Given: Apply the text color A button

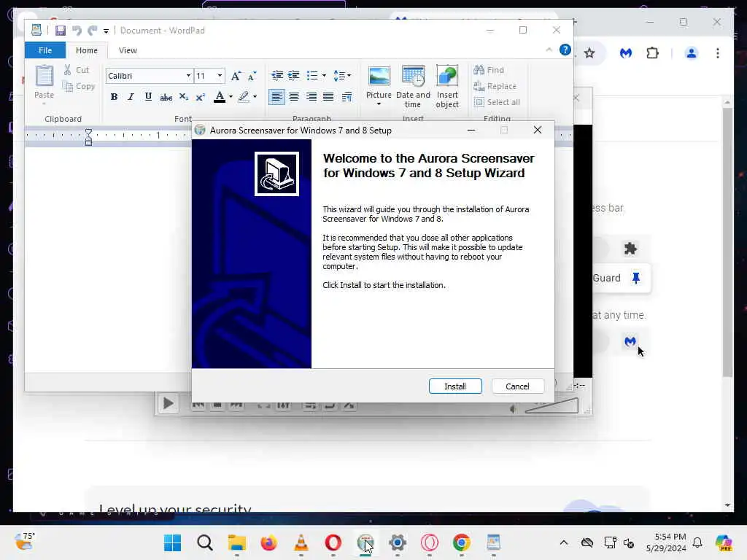Looking at the screenshot, I should [219, 97].
